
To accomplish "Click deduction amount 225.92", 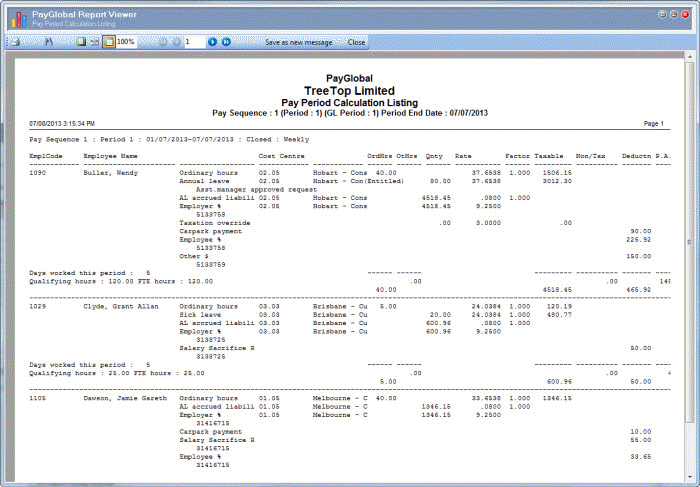I will click(x=638, y=240).
